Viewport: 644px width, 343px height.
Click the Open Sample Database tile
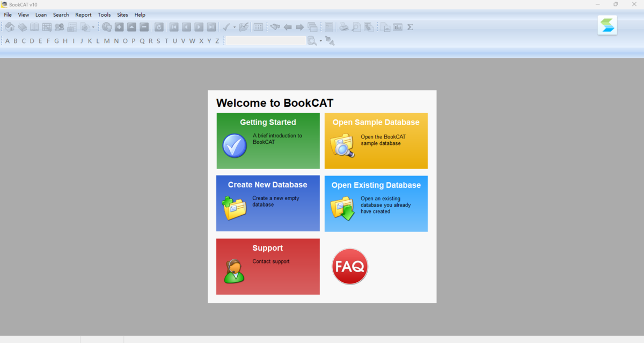[376, 141]
